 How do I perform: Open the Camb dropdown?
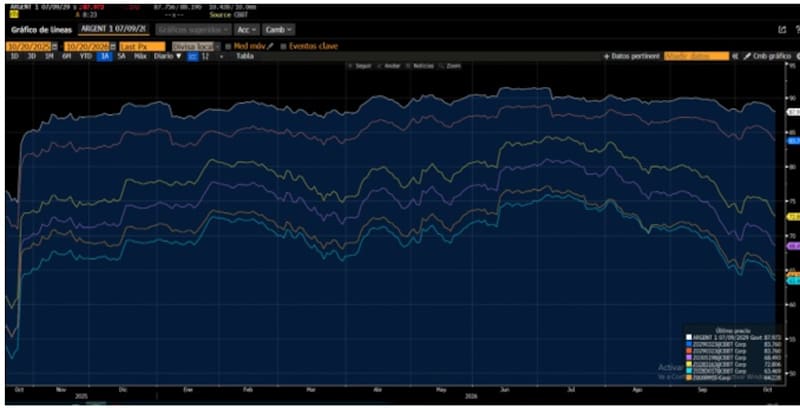[x=279, y=30]
